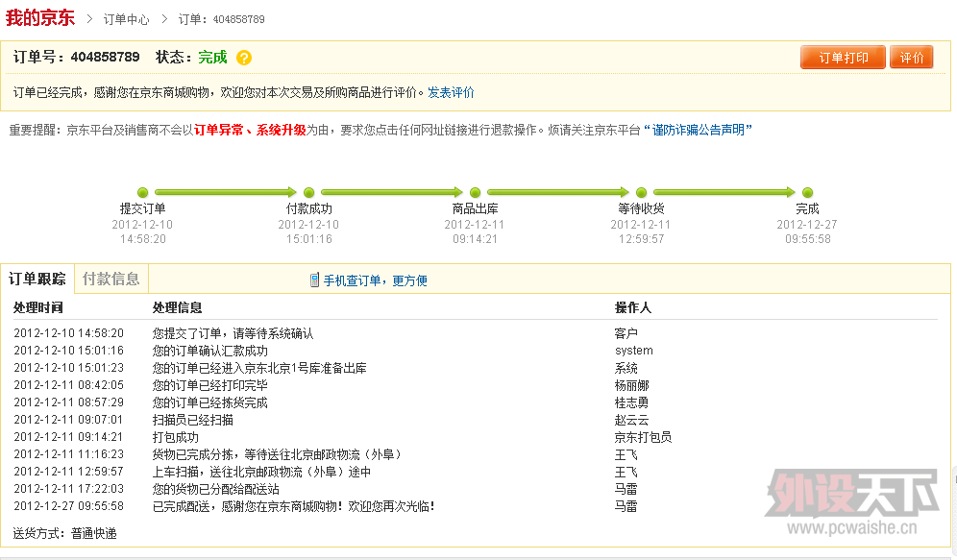Select the 订单跟踪 tab
This screenshot has width=957, height=560.
tap(37, 279)
